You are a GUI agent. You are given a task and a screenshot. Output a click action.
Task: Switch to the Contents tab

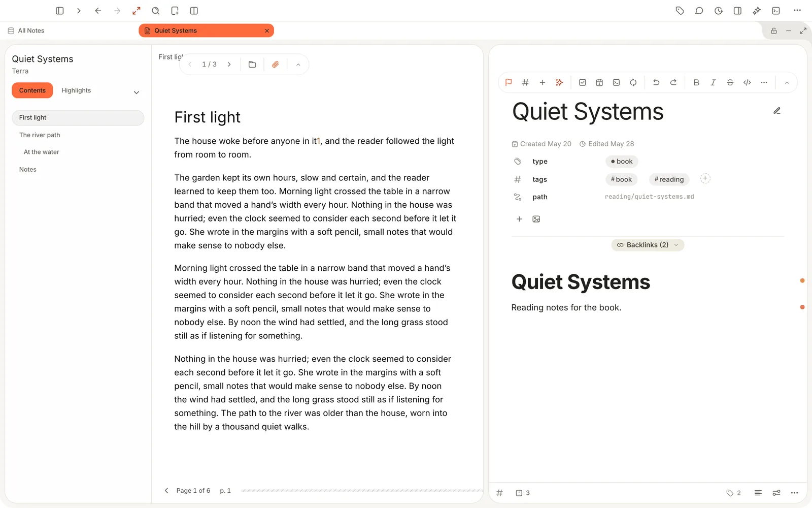[x=32, y=90]
